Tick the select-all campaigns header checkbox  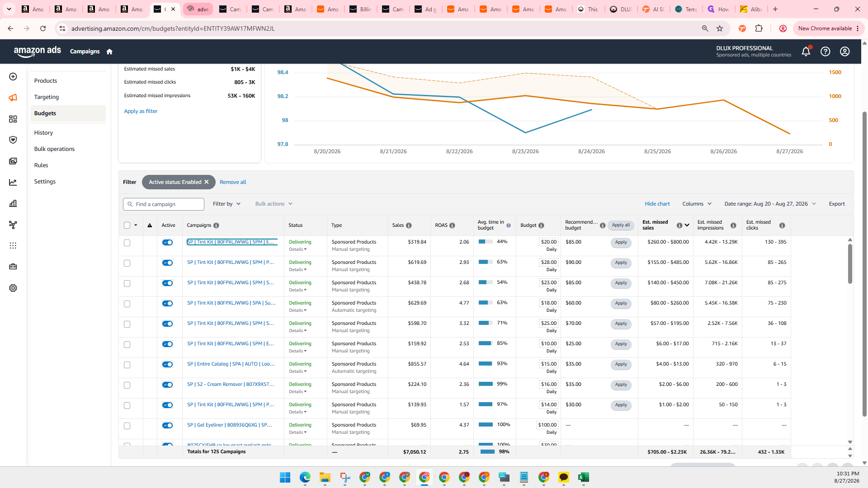click(127, 225)
